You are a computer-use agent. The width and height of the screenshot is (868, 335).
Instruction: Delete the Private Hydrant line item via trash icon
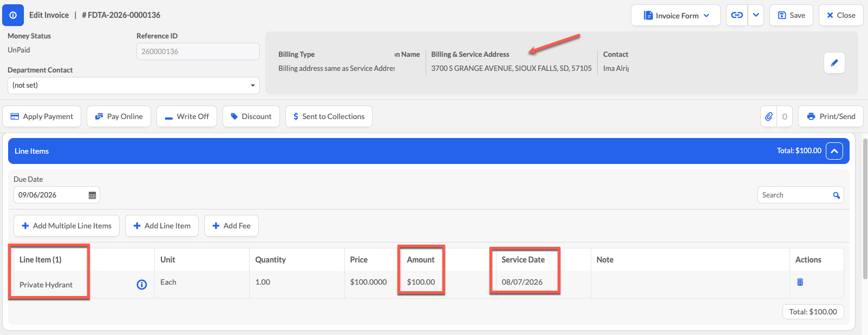(x=800, y=282)
